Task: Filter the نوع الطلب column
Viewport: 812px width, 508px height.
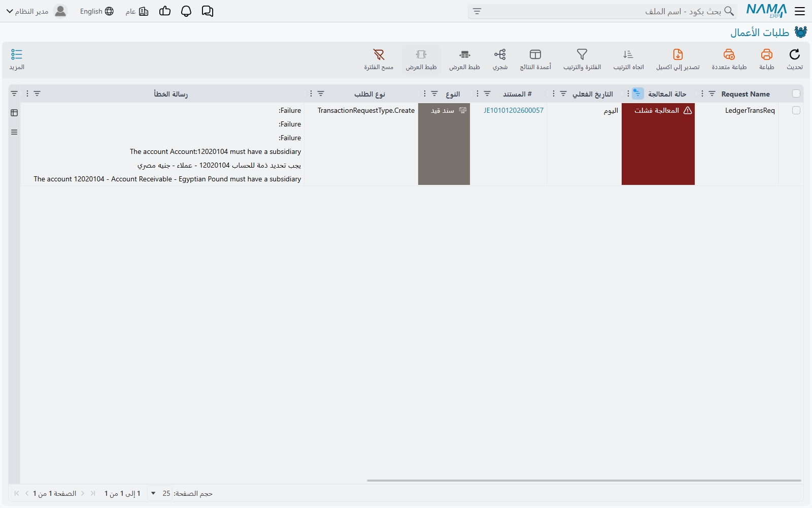Action: tap(321, 93)
